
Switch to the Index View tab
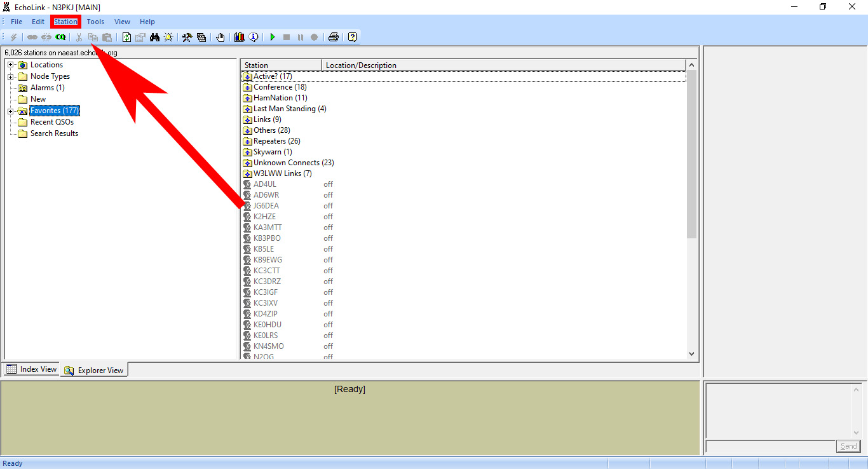(32, 369)
